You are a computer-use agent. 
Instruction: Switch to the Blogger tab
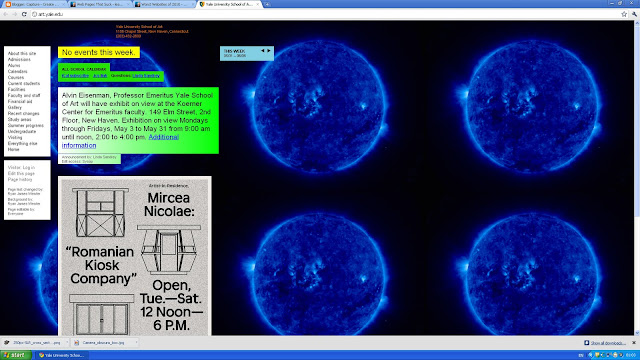34,4
